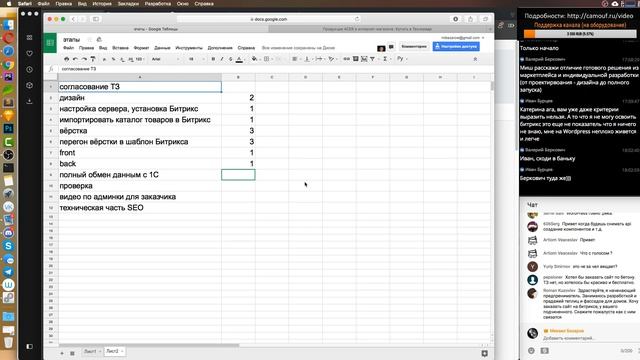Open functions sigma dropdown
The image size is (640, 360).
386,59
